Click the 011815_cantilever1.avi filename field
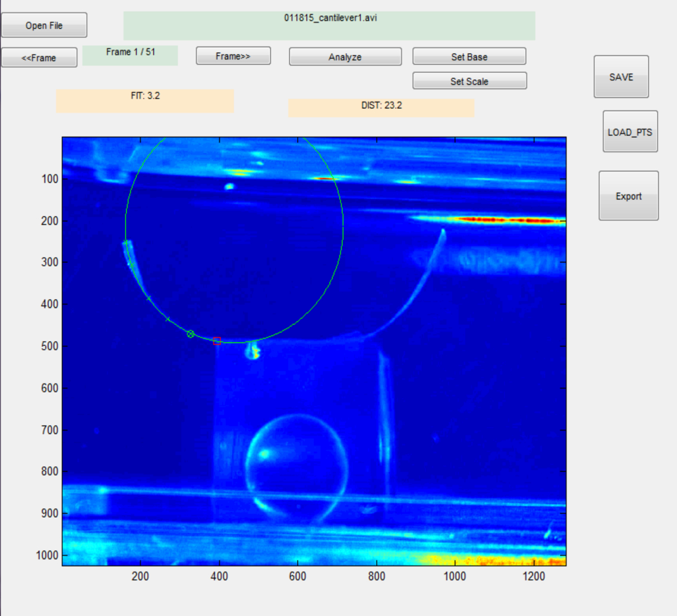 click(x=329, y=25)
